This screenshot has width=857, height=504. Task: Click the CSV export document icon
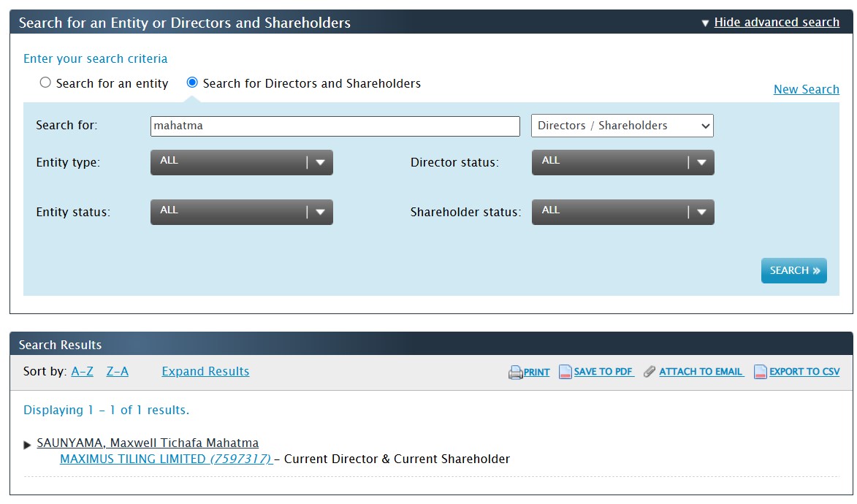pos(761,373)
